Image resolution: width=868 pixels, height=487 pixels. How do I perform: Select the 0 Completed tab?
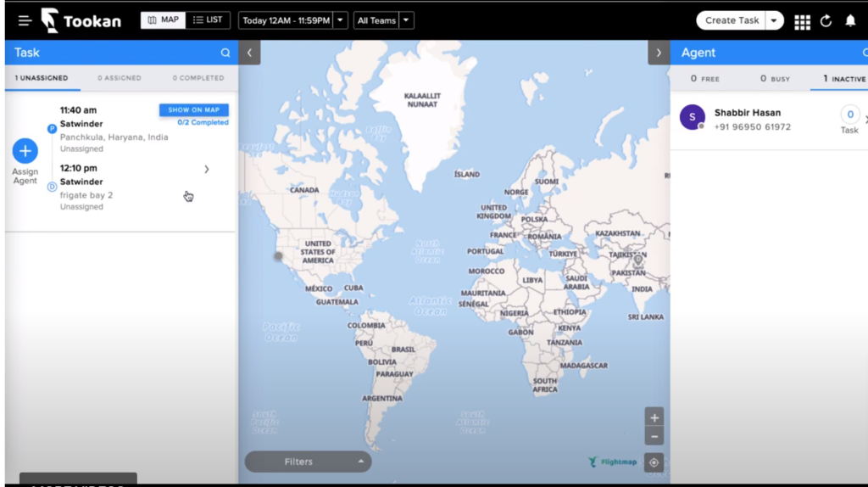(198, 78)
